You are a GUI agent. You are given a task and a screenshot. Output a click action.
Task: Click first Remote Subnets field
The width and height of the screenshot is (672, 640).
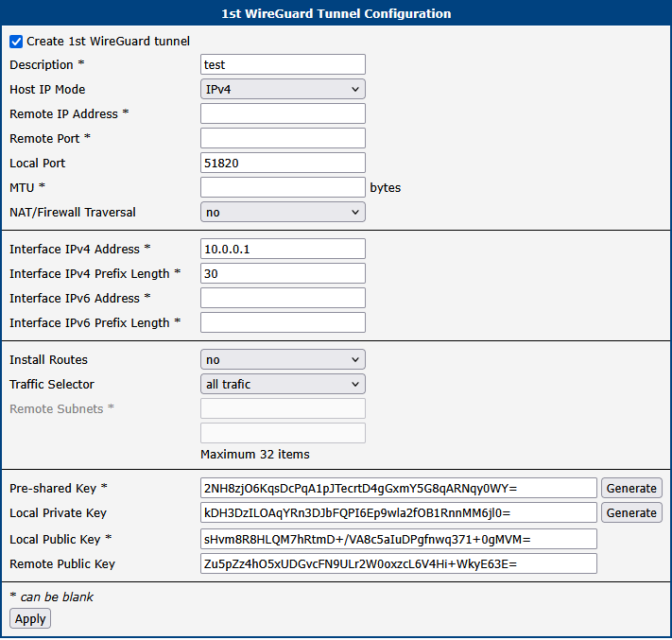click(283, 408)
